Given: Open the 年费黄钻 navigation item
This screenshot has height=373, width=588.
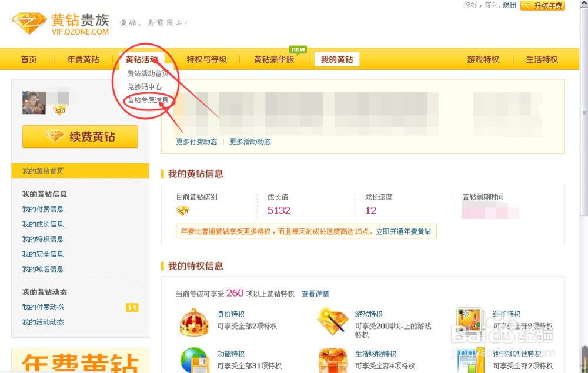Looking at the screenshot, I should click(83, 59).
